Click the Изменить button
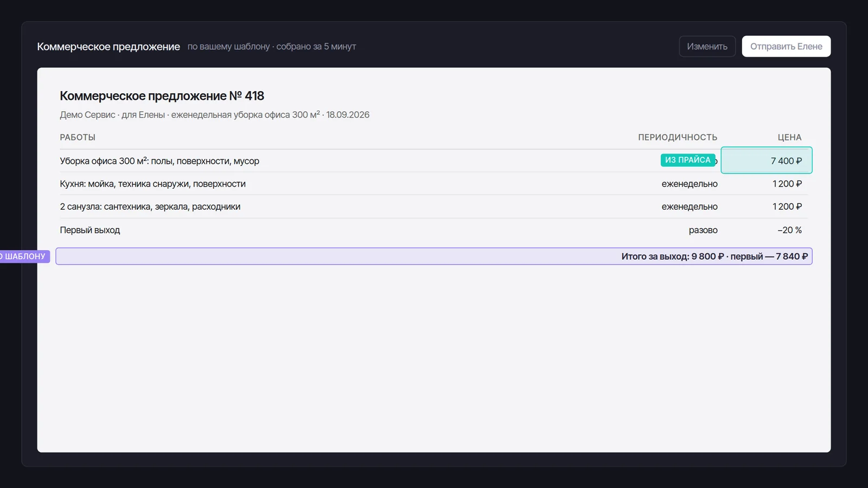This screenshot has height=488, width=868. click(x=707, y=46)
